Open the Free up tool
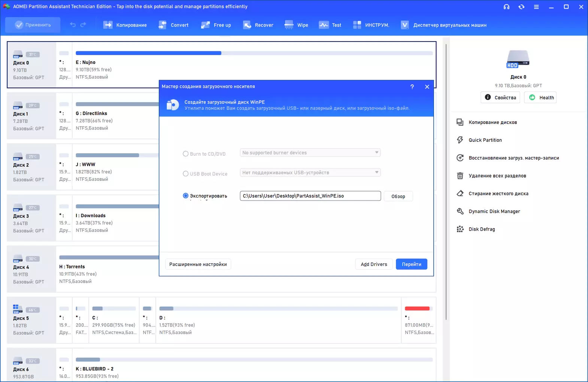 (216, 25)
